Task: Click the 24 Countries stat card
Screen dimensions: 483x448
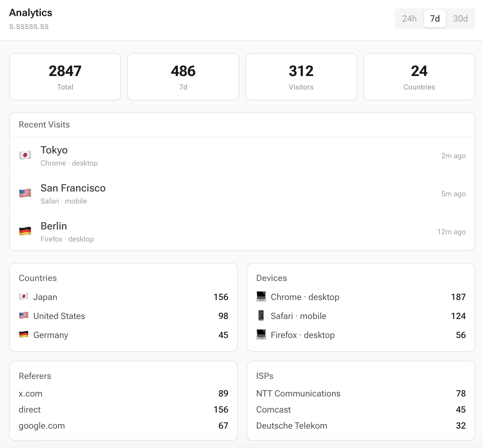Action: click(x=419, y=77)
